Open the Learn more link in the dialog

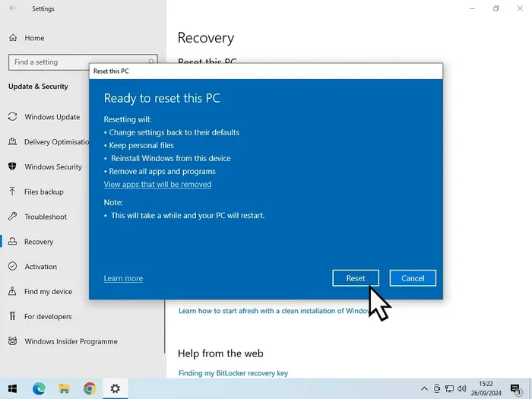(x=123, y=278)
